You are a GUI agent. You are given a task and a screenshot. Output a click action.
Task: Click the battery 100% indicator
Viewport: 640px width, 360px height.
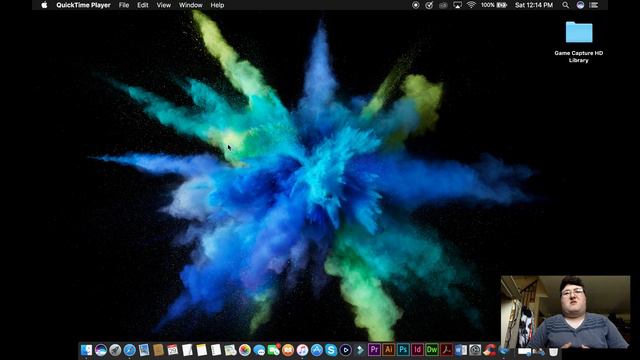coord(494,5)
